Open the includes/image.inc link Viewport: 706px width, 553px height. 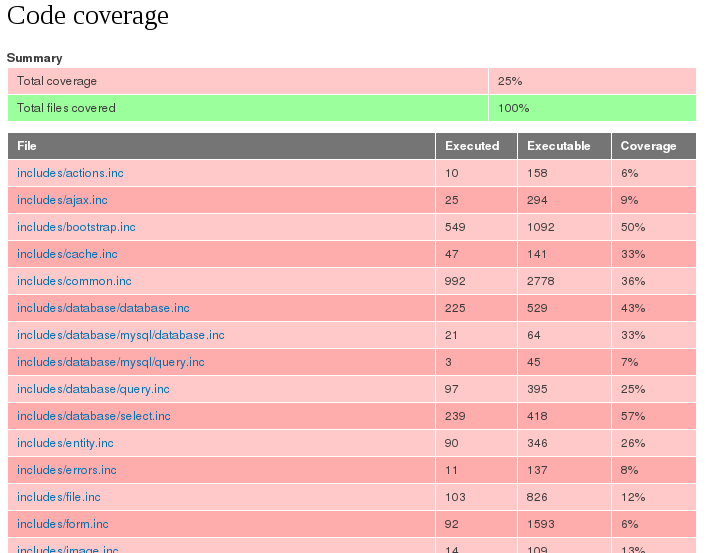pos(68,549)
